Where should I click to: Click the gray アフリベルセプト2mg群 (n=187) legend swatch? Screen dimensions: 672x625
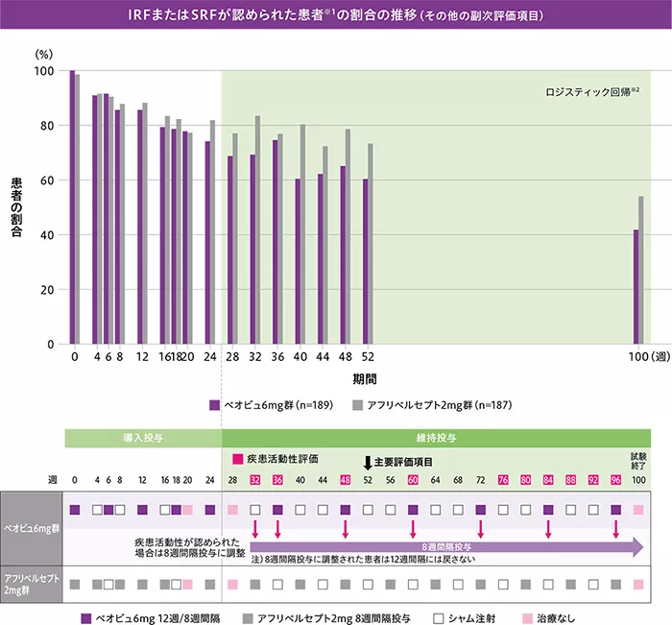coord(358,405)
